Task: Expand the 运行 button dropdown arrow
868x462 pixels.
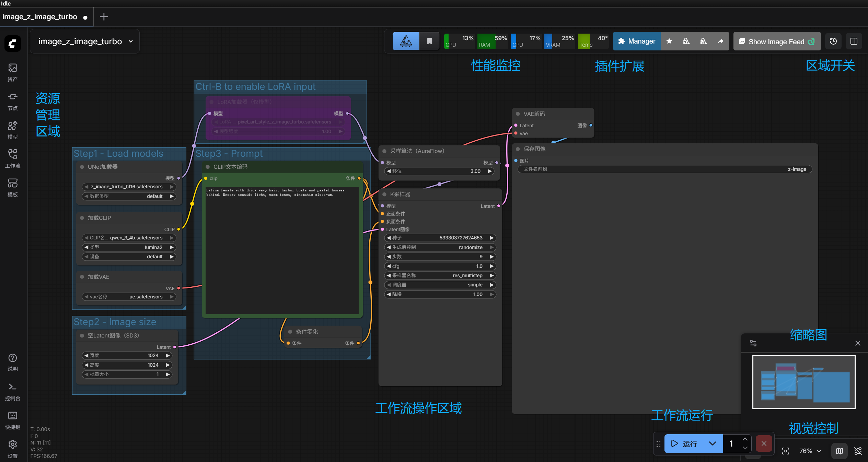Action: point(713,443)
